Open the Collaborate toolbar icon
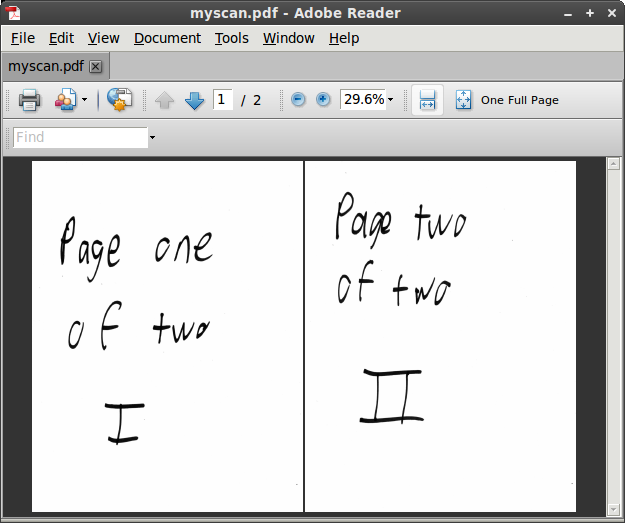Viewport: 625px width, 523px height. pyautogui.click(x=66, y=100)
